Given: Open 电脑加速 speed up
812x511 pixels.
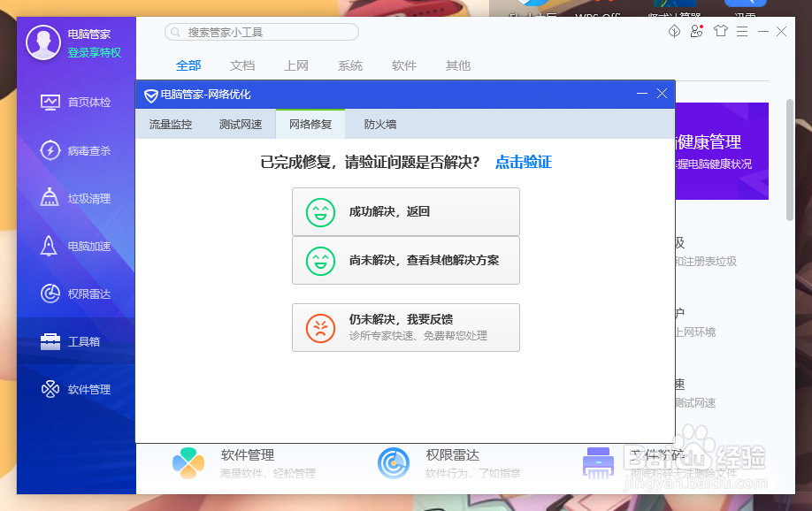Looking at the screenshot, I should point(76,246).
